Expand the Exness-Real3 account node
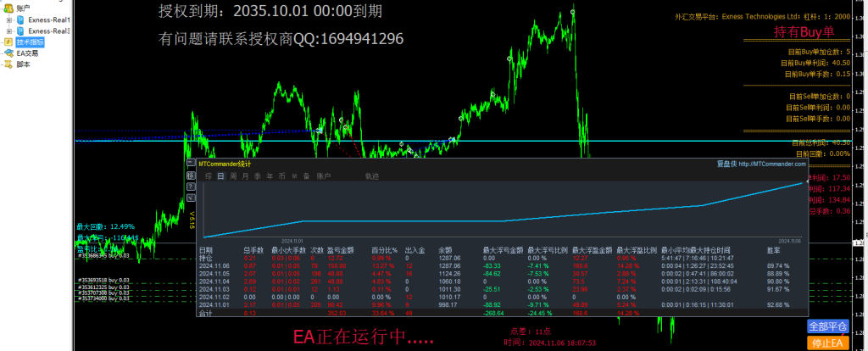Screen dimensions: 868x351 click(x=8, y=31)
